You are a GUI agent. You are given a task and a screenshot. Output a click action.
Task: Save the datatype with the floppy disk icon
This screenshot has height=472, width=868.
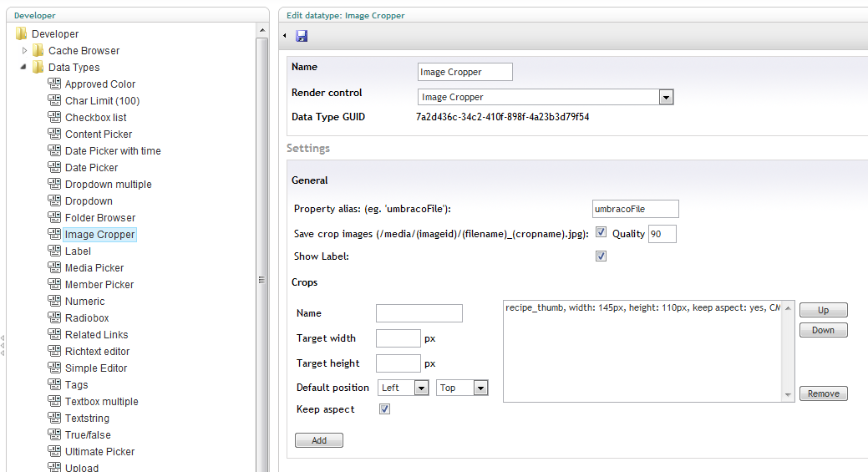coord(302,36)
